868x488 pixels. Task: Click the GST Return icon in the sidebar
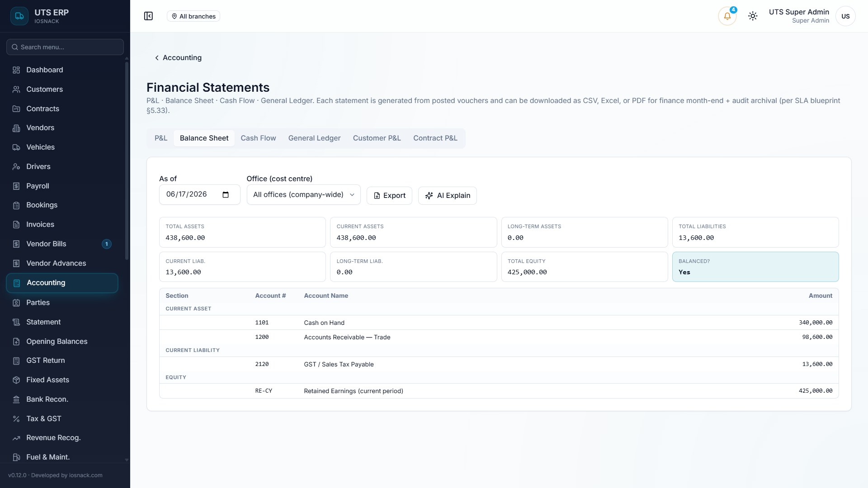tap(16, 361)
